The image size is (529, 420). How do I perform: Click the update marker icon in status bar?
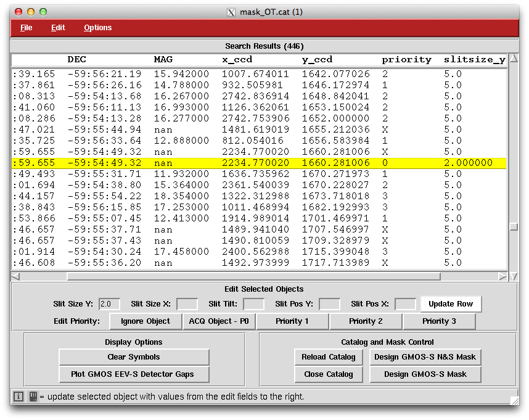33,397
